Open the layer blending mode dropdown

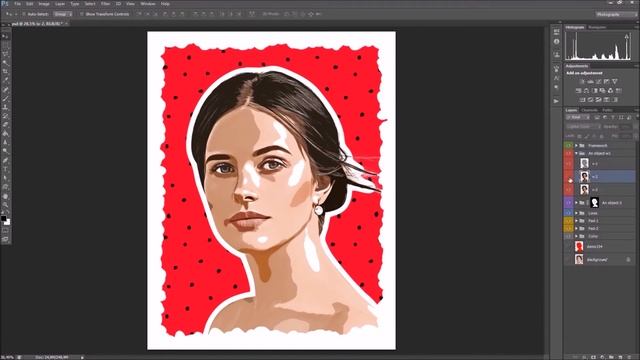[583, 127]
